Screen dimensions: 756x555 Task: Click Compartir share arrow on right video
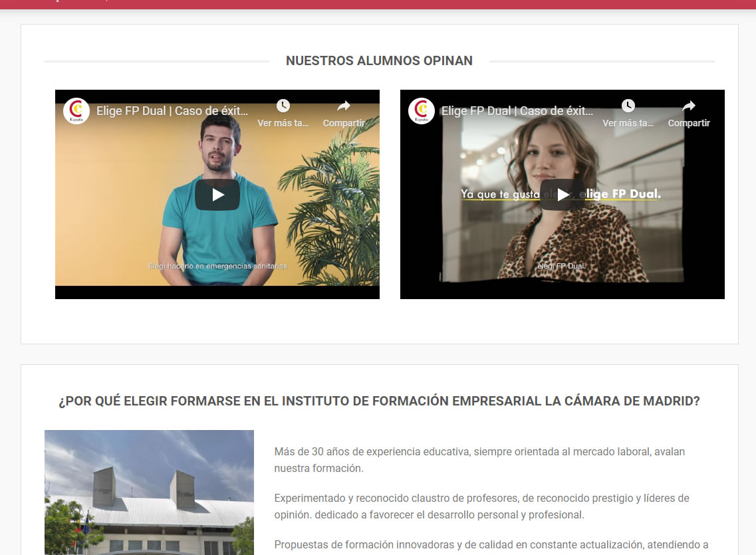coord(688,106)
